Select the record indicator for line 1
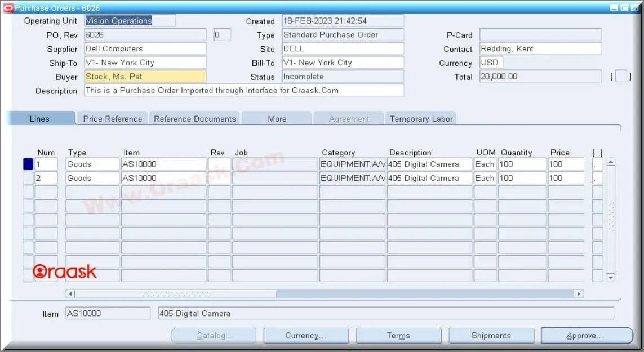The height and width of the screenshot is (352, 644). click(28, 164)
